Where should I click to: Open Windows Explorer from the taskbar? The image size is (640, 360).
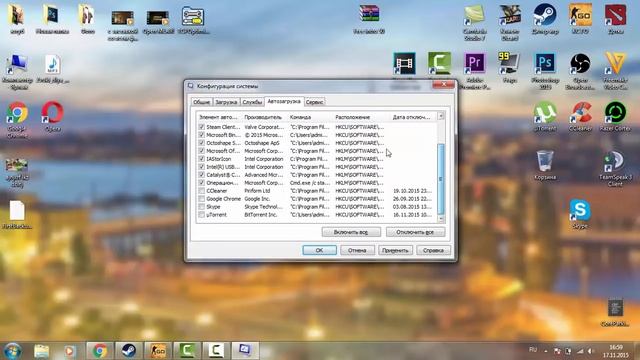pos(42,351)
